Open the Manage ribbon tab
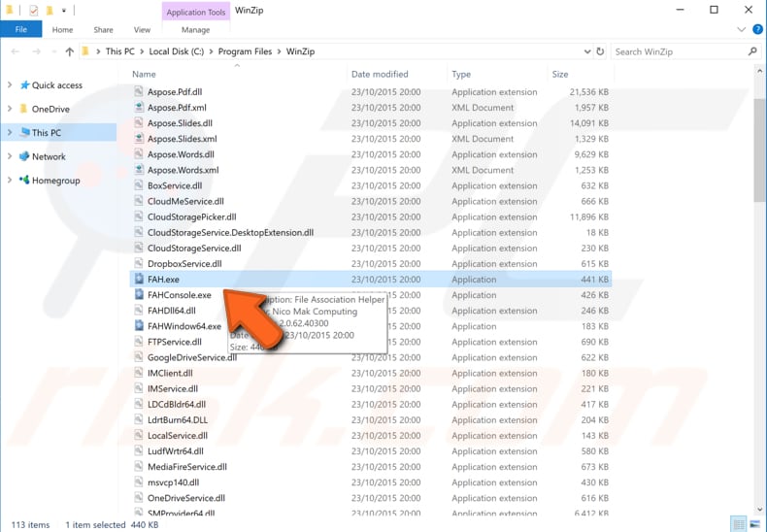 pyautogui.click(x=195, y=30)
